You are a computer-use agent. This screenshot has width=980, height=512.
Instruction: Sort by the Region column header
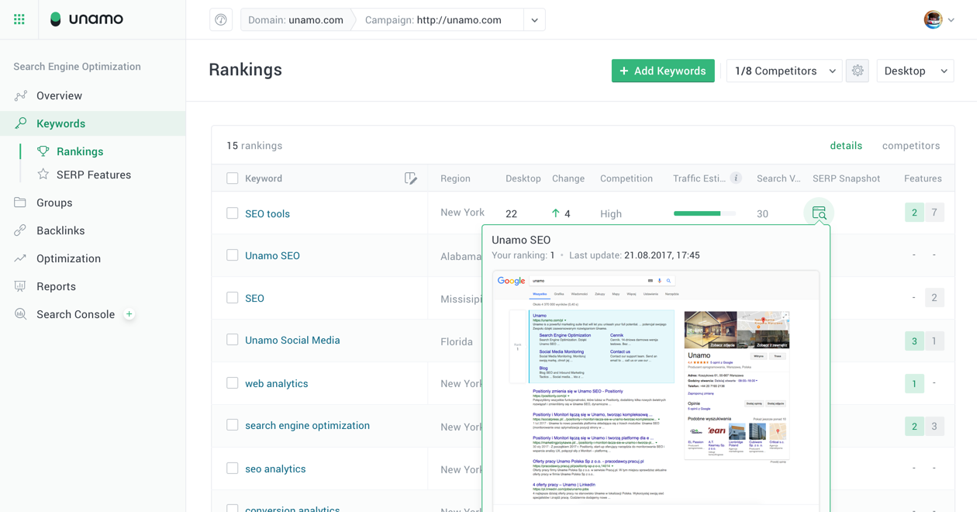click(x=455, y=178)
